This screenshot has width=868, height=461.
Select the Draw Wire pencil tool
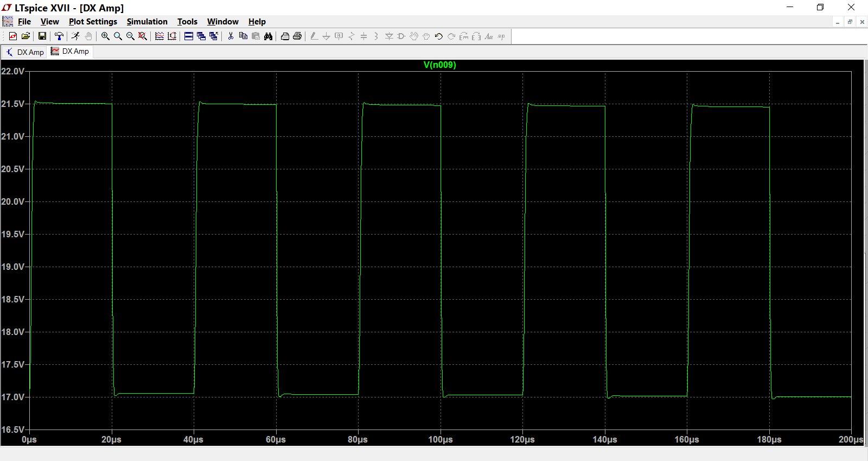coord(314,36)
